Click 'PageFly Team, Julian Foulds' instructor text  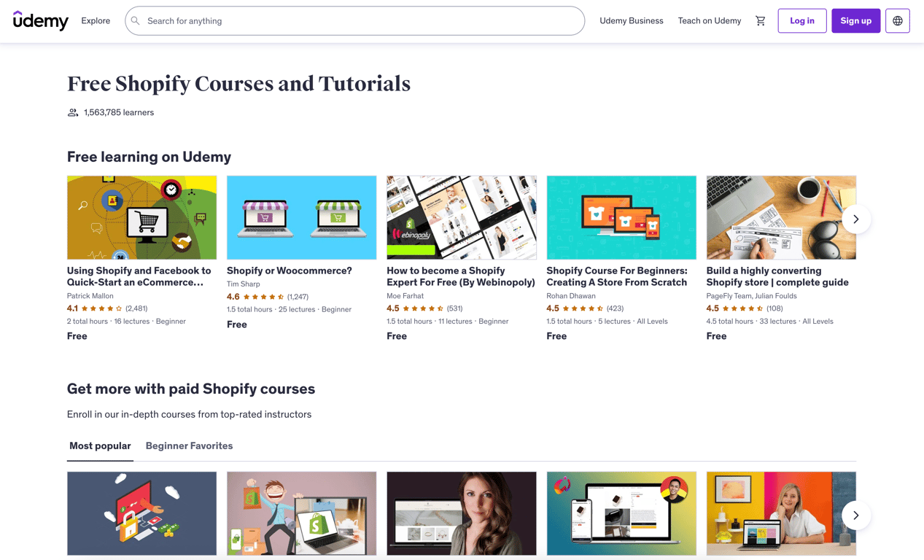(x=751, y=296)
